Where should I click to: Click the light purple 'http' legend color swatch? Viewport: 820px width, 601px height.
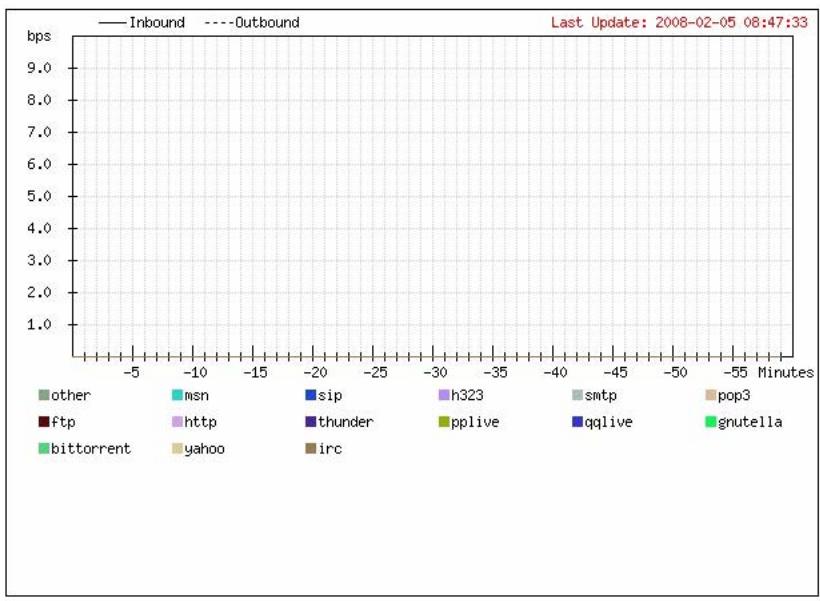tap(177, 422)
